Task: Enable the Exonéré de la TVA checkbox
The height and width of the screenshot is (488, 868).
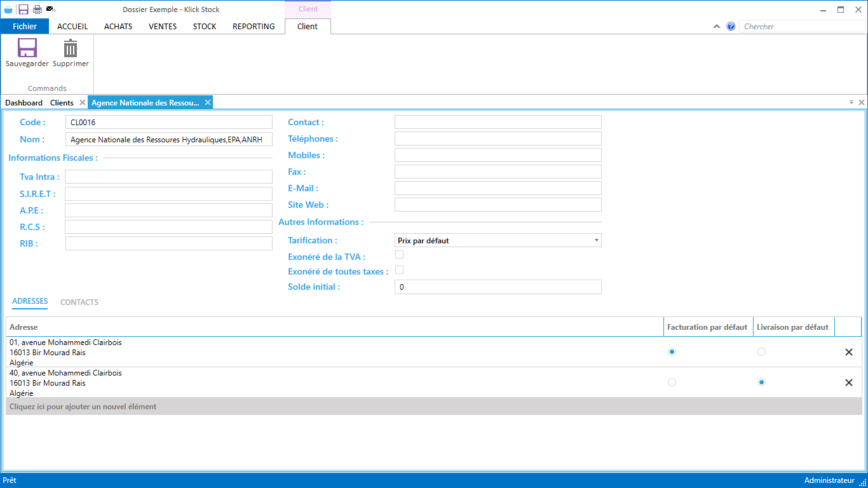Action: point(400,255)
